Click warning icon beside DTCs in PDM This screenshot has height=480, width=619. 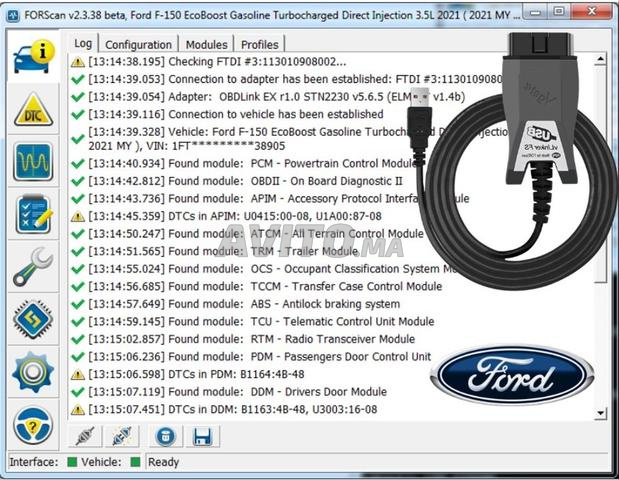(78, 375)
